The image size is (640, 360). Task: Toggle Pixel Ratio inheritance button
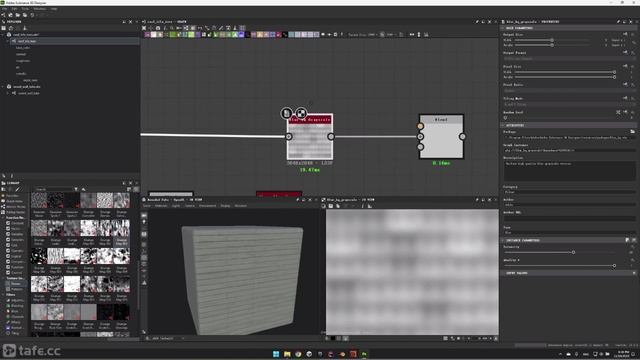coord(625,84)
